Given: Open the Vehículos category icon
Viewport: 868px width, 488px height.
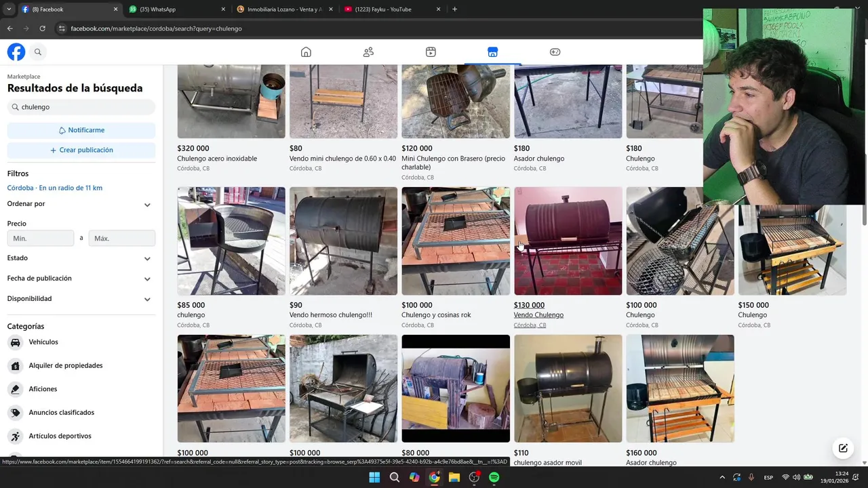Looking at the screenshot, I should click(16, 342).
